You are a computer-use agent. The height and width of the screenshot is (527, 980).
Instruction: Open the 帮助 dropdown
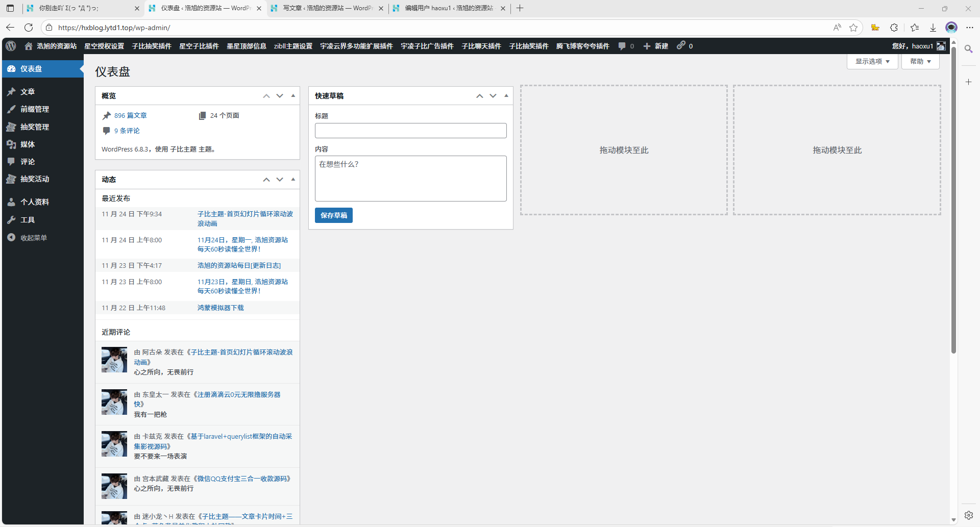[x=920, y=61]
